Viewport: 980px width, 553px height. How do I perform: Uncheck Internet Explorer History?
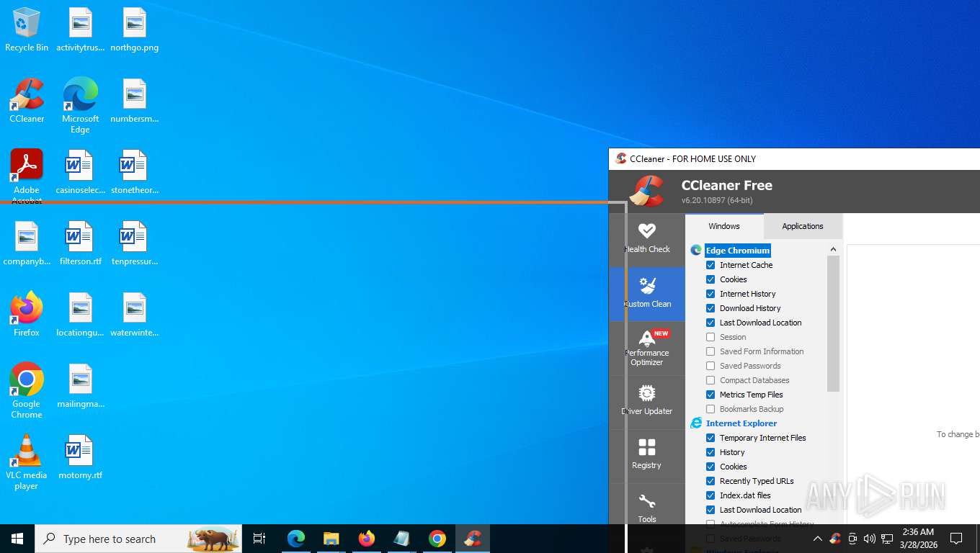pyautogui.click(x=710, y=452)
